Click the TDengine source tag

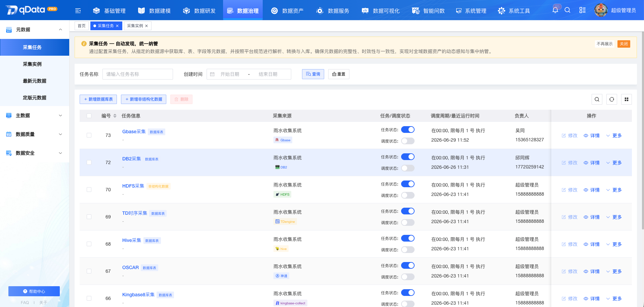285,221
